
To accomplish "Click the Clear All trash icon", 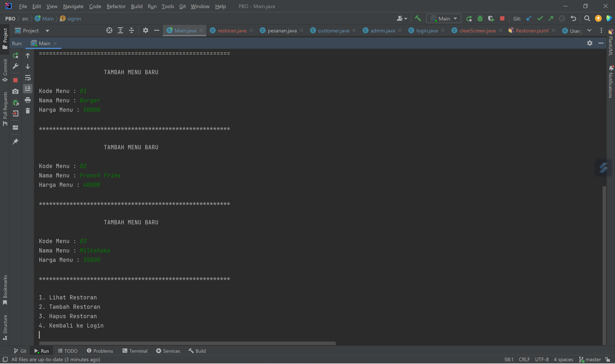I will click(x=28, y=111).
